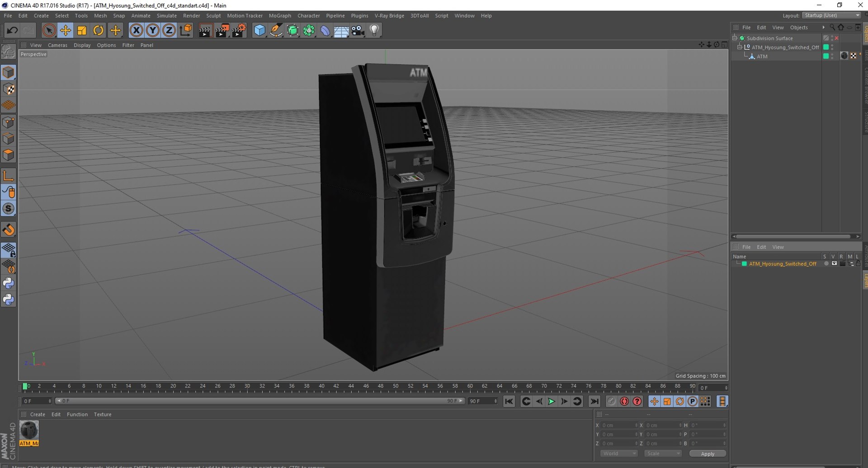Viewport: 868px width, 468px height.
Task: Toggle layer visibility for ATM_Hyosung_Switched_Off
Action: point(834,264)
